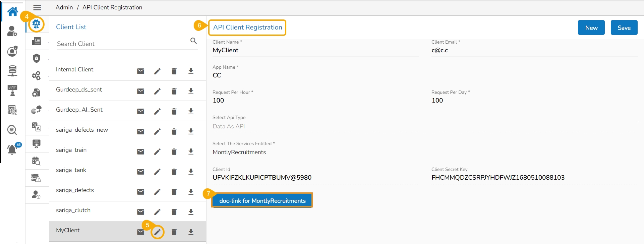Image resolution: width=644 pixels, height=244 pixels.
Task: Open the Select Api Type dropdown
Action: coord(424,126)
